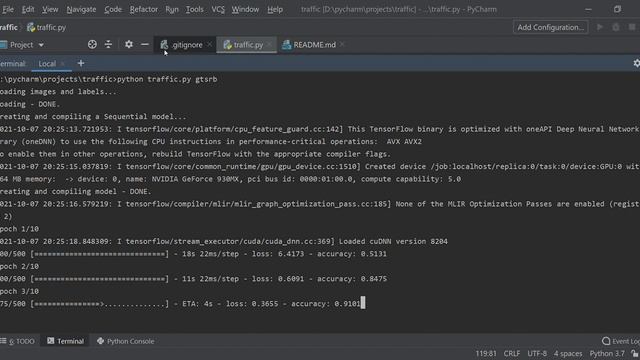The image size is (640, 360).
Task: Click the Run play icon
Action: (600, 27)
